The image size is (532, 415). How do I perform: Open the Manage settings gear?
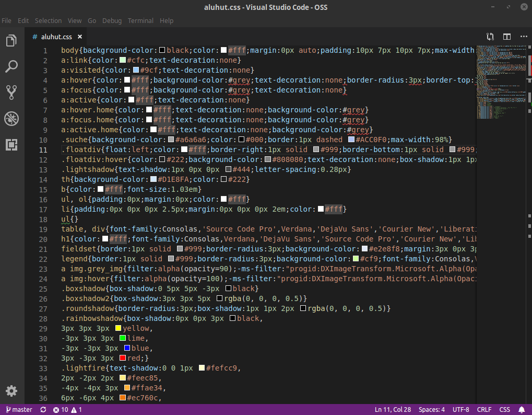[x=11, y=391]
